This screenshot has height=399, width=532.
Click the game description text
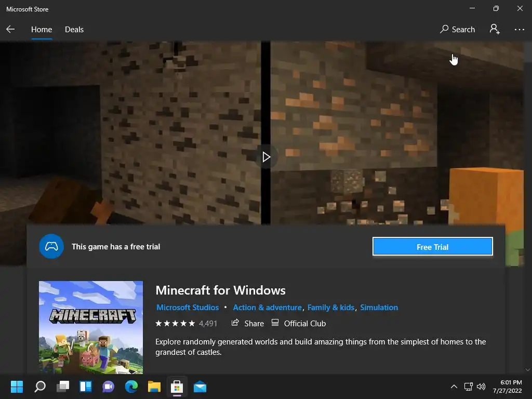click(321, 347)
